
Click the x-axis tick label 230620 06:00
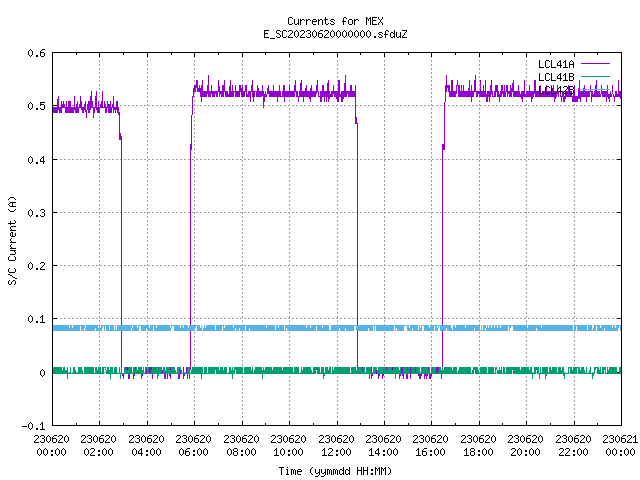point(194,446)
